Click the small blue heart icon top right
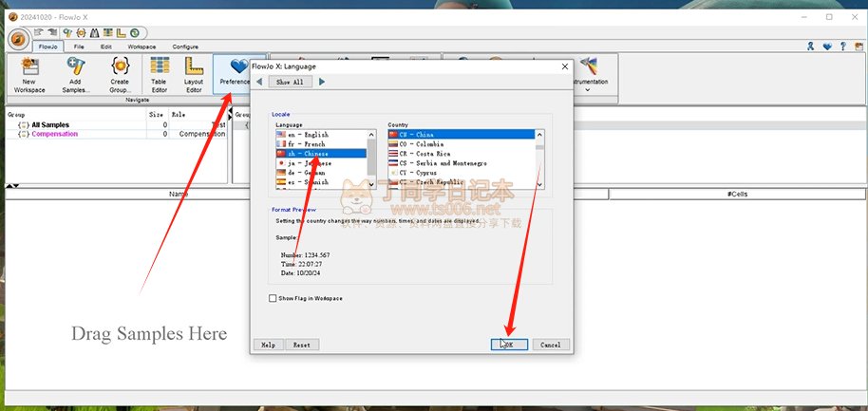This screenshot has height=411, width=868. pyautogui.click(x=827, y=47)
